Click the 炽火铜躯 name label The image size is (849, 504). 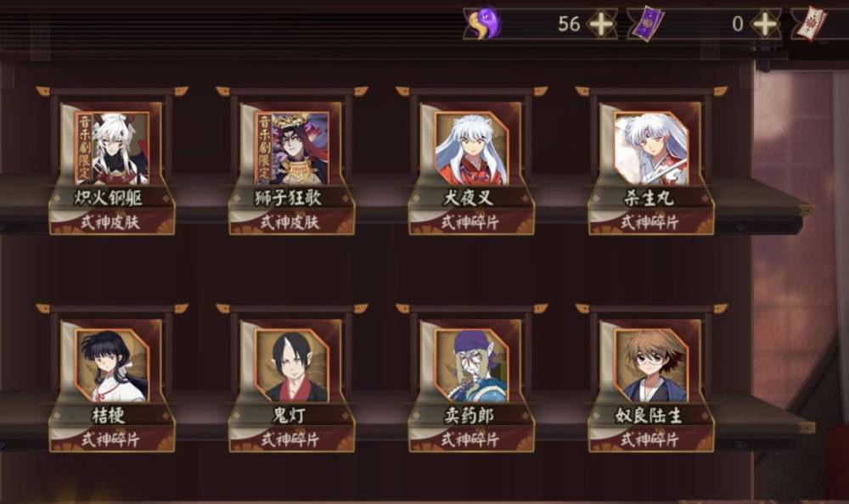pos(109,199)
